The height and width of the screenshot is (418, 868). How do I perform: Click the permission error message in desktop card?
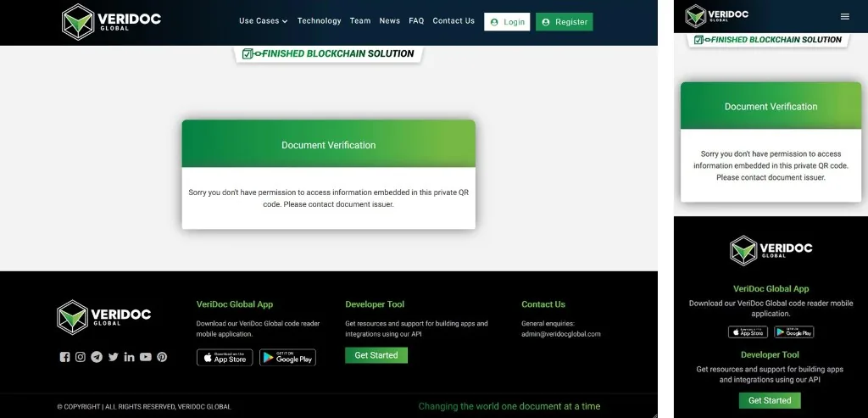[x=329, y=198]
